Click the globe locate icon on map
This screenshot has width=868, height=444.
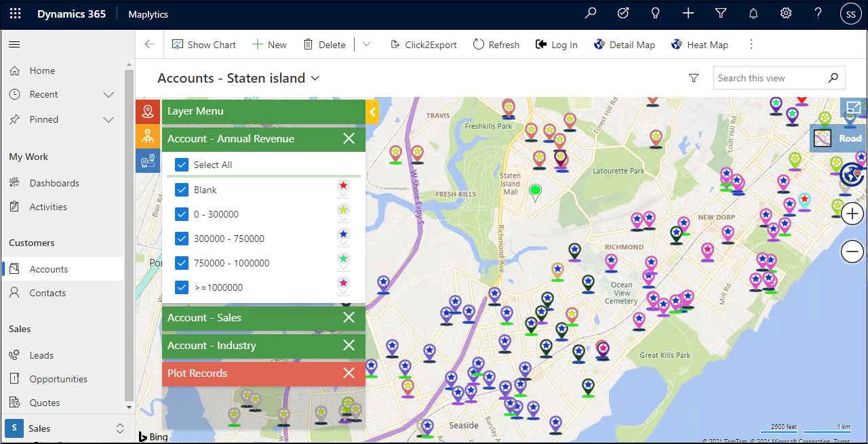coord(852,174)
